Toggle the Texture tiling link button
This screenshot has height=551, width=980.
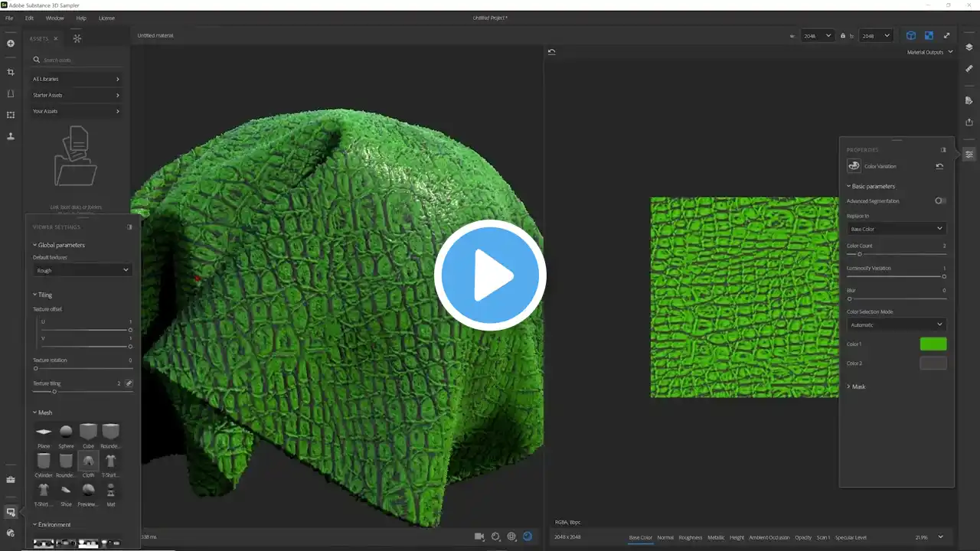tap(129, 383)
